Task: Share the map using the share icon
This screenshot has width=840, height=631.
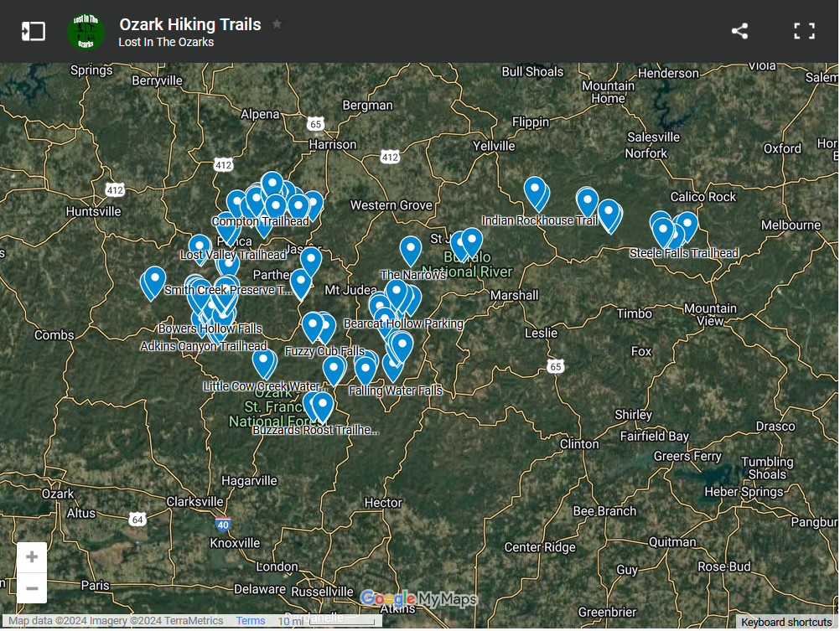Action: [x=739, y=32]
